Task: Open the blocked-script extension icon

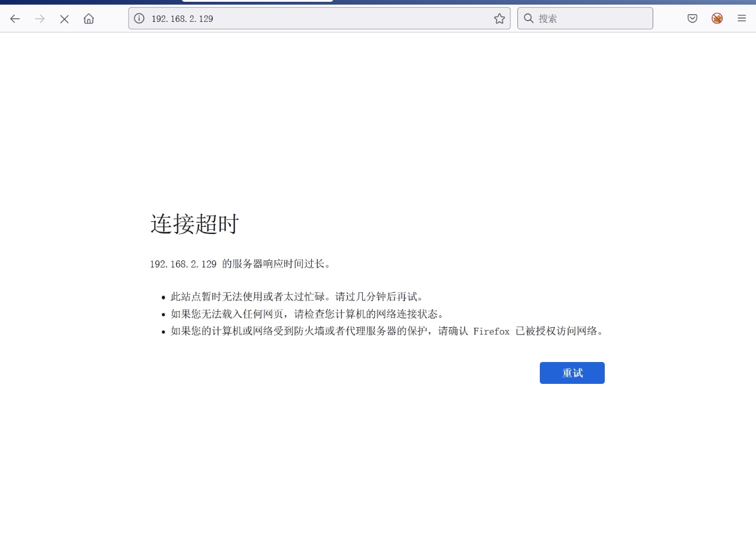Action: (x=717, y=18)
